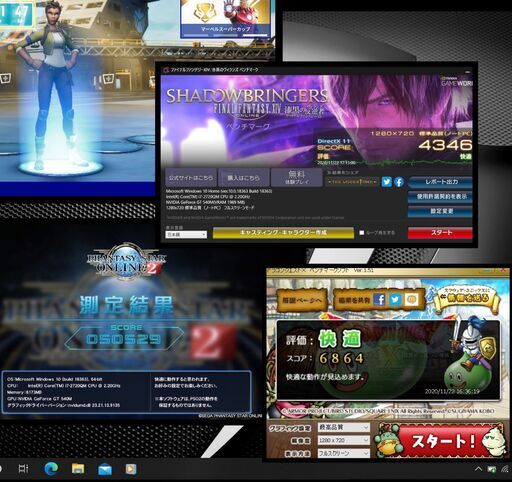Click the 無料体験プレイ button
512x482 pixels.
pos(296,178)
